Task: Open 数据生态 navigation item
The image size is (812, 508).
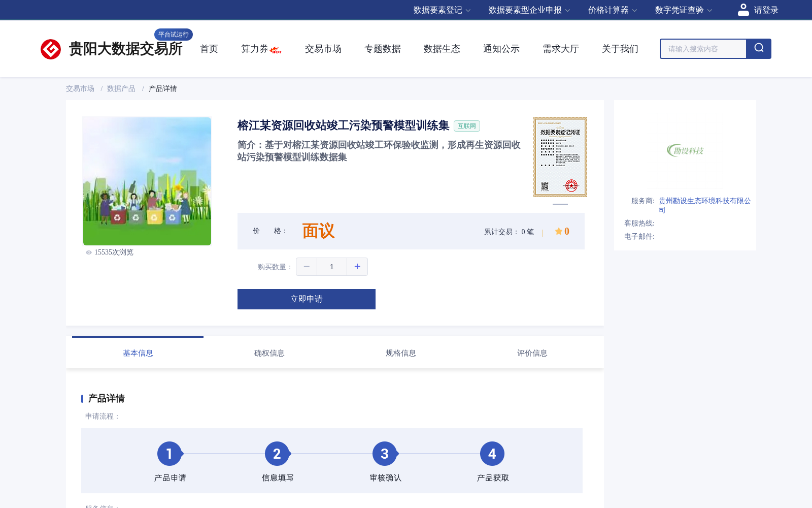Action: coord(442,49)
